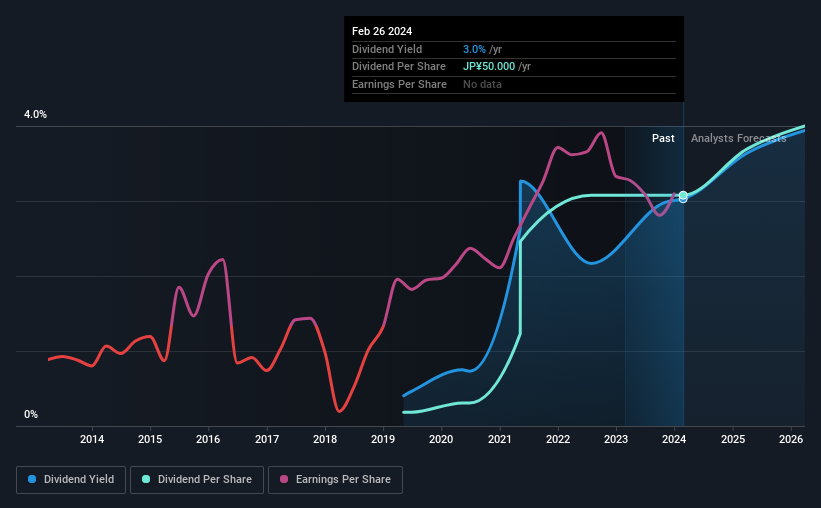Select the 2014 label on the x-axis
The image size is (821, 508).
click(92, 439)
